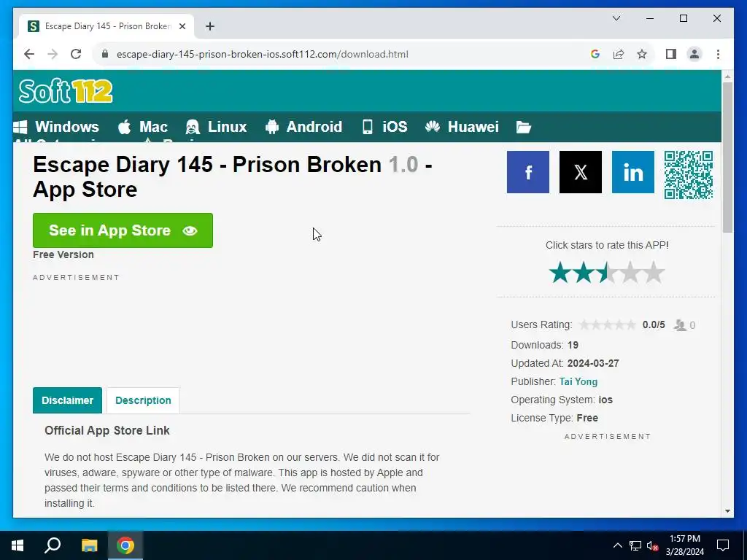Image resolution: width=747 pixels, height=560 pixels.
Task: Share the app on Facebook
Action: (528, 172)
